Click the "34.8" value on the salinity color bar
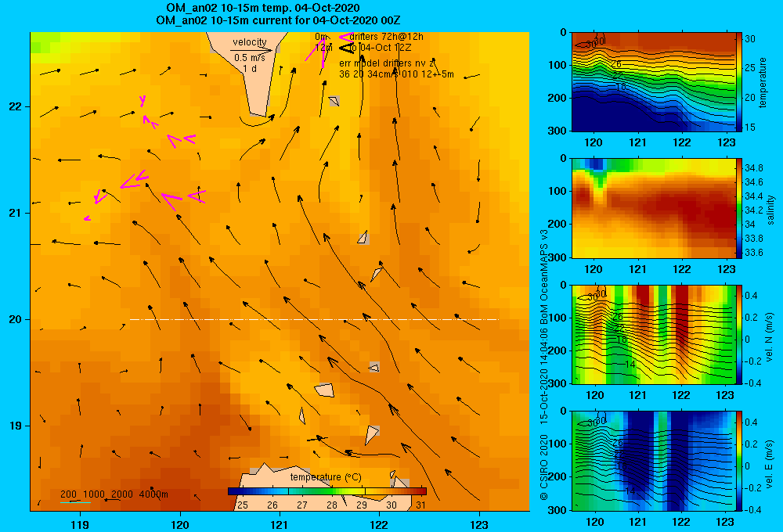Viewport: 783px width, 532px height. [753, 167]
